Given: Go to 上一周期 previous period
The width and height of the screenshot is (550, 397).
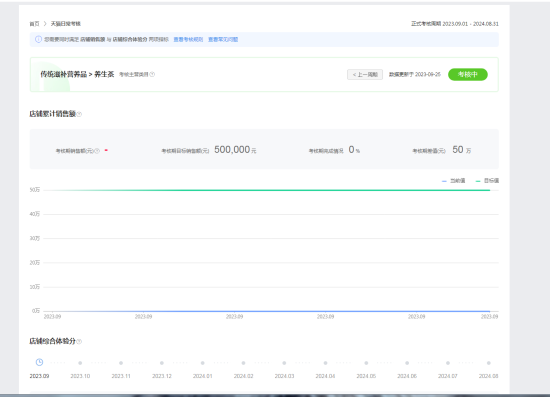Looking at the screenshot, I should 365,74.
